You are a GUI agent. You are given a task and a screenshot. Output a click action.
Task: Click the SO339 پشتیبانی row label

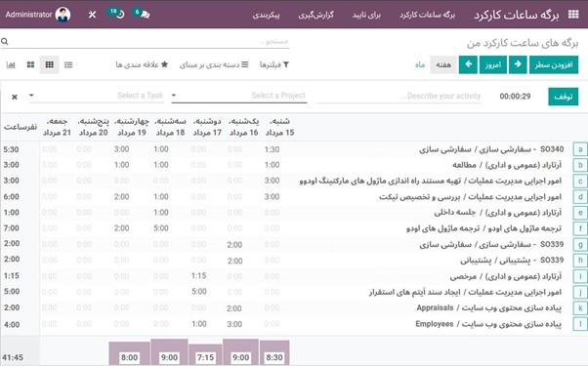pyautogui.click(x=512, y=260)
